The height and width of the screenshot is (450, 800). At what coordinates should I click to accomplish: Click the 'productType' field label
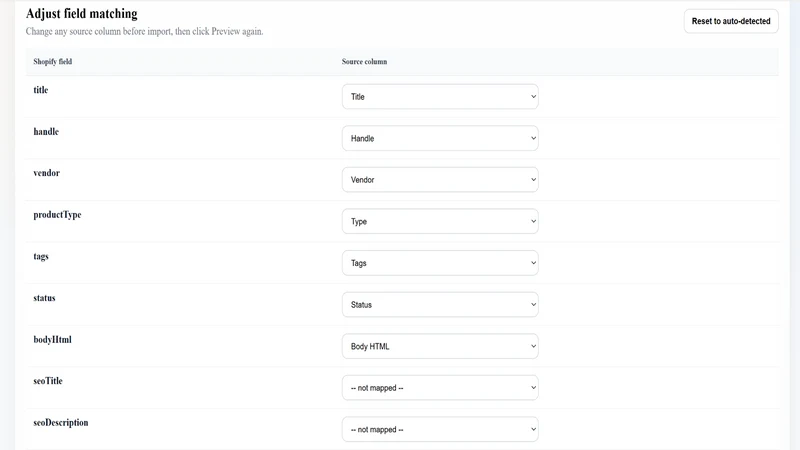tap(57, 215)
